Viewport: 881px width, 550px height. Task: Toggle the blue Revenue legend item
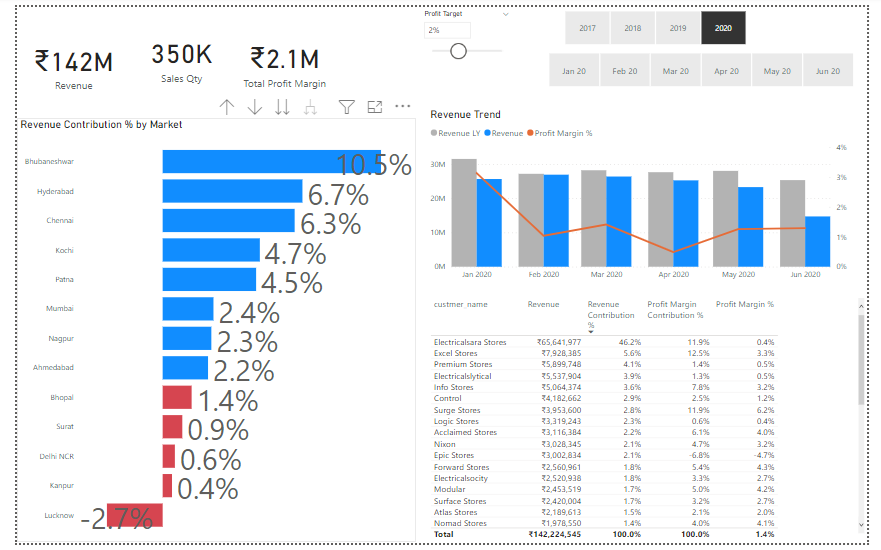coord(503,133)
